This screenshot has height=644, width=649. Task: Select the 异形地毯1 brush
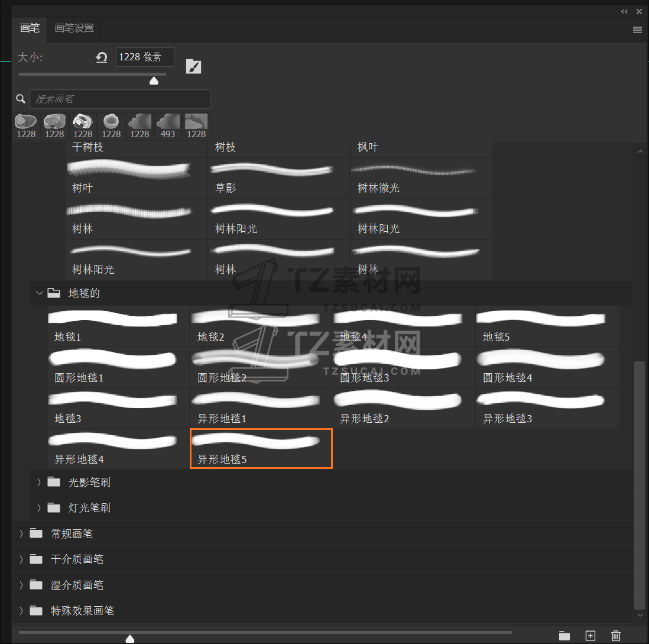261,408
